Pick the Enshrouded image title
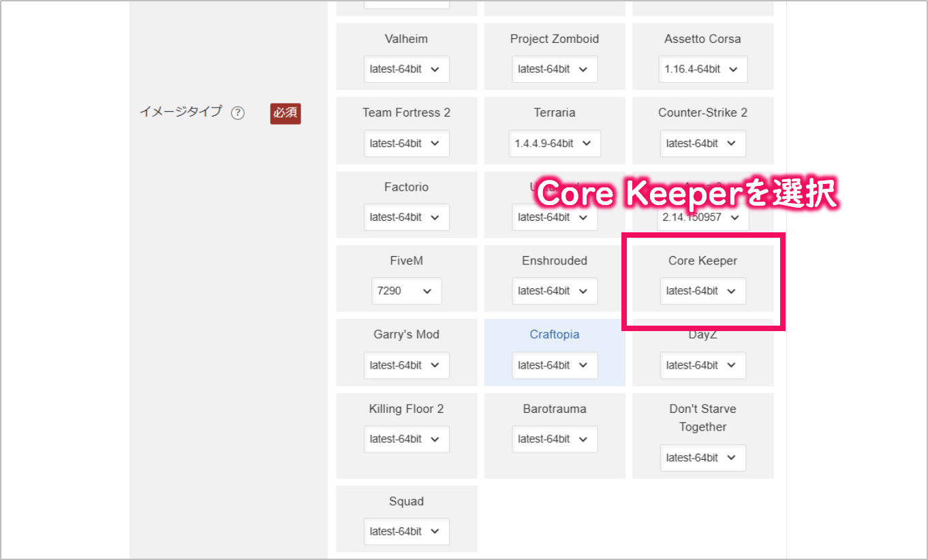Screen dimensions: 928x560 [555, 260]
